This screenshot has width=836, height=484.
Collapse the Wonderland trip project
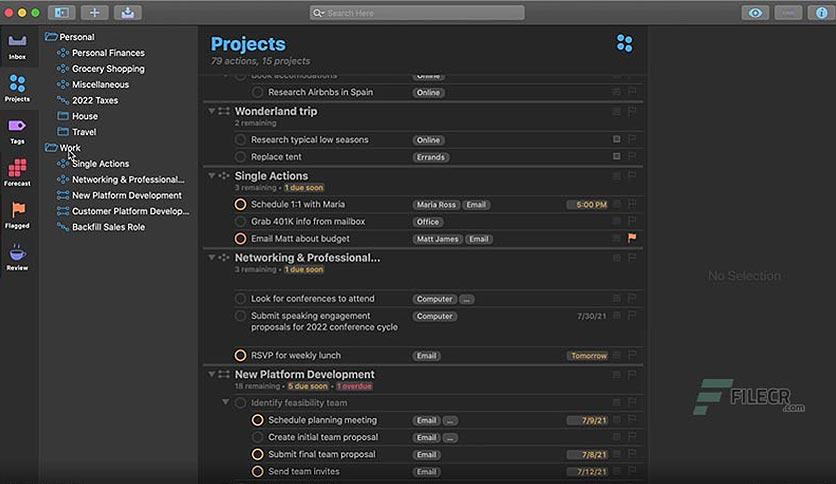[212, 111]
